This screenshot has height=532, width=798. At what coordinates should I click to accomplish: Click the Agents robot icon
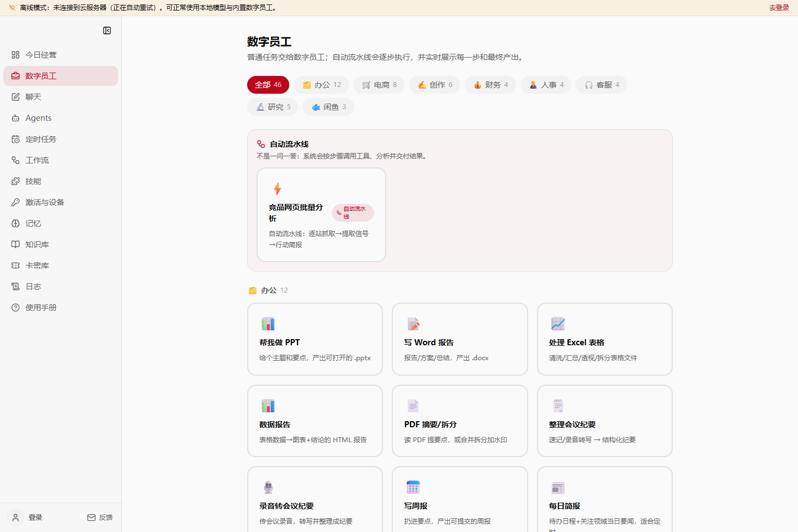point(16,118)
